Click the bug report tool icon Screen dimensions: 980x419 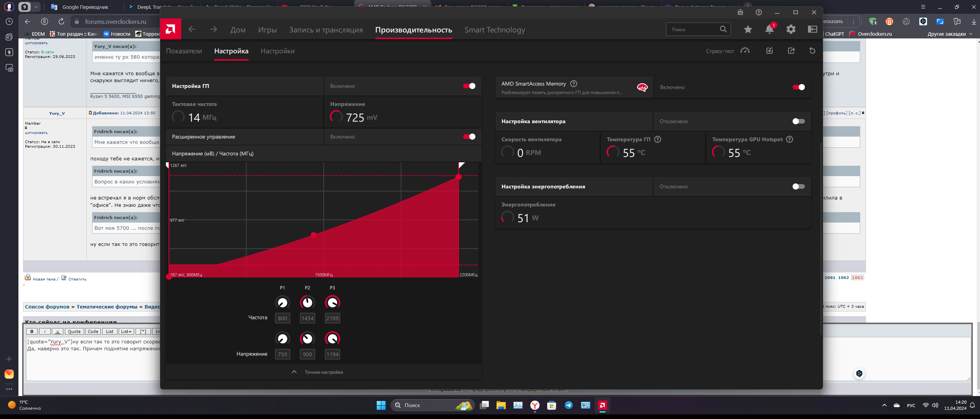coord(740,12)
